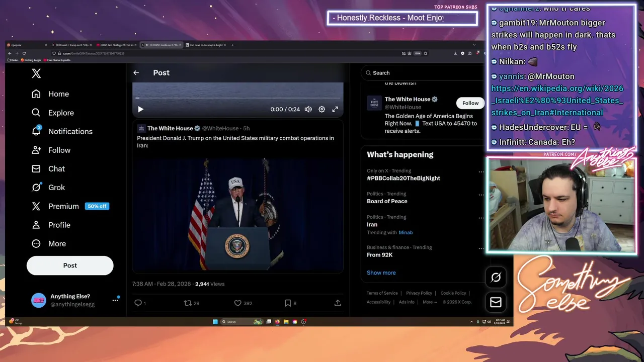Screen dimensions: 644x362
Task: Expand the More menu in sidebar
Action: click(49, 243)
